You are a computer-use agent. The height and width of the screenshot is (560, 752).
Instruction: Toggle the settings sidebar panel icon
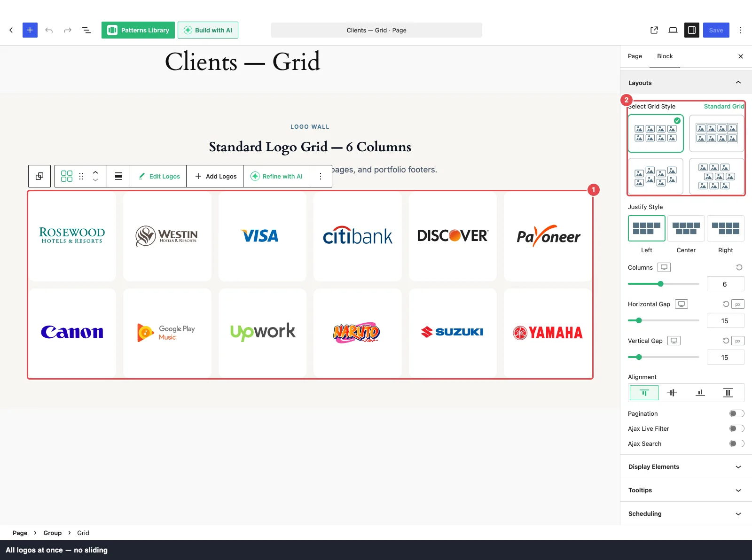[692, 30]
